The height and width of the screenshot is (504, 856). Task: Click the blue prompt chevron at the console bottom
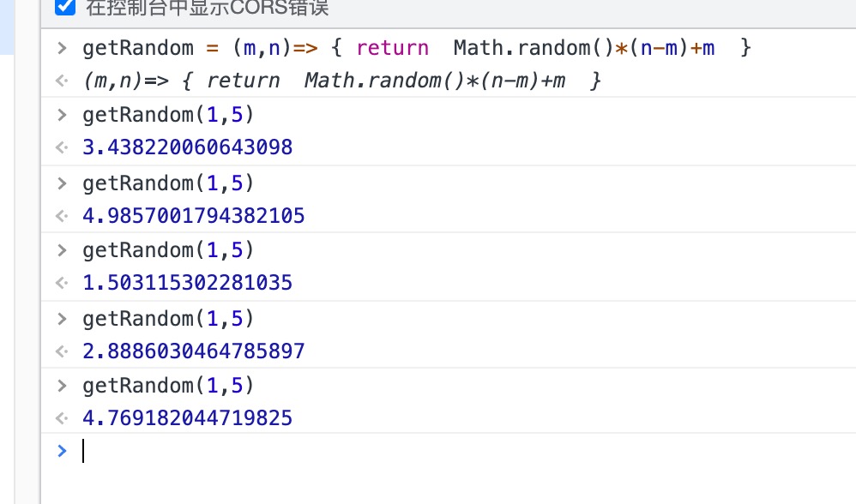pos(61,451)
